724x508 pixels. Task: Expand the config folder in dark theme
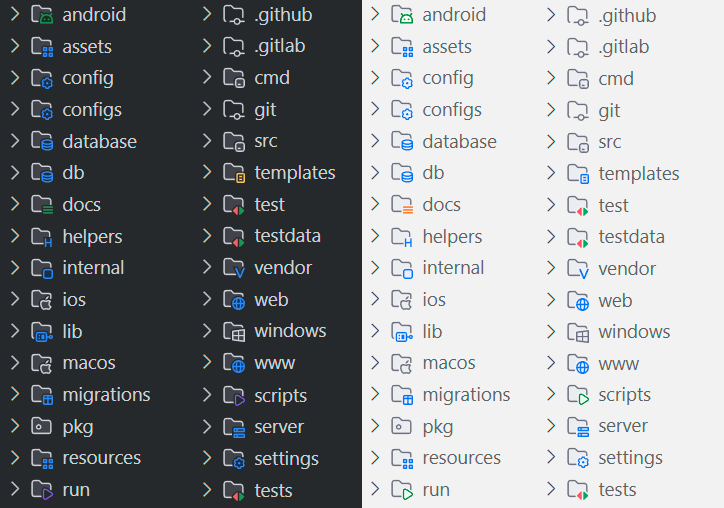[15, 78]
